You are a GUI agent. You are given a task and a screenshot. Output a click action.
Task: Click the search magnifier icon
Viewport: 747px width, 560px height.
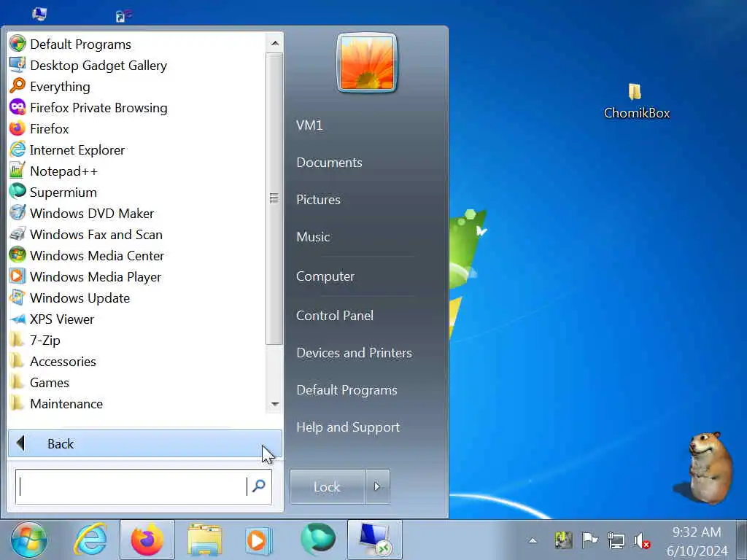tap(259, 486)
